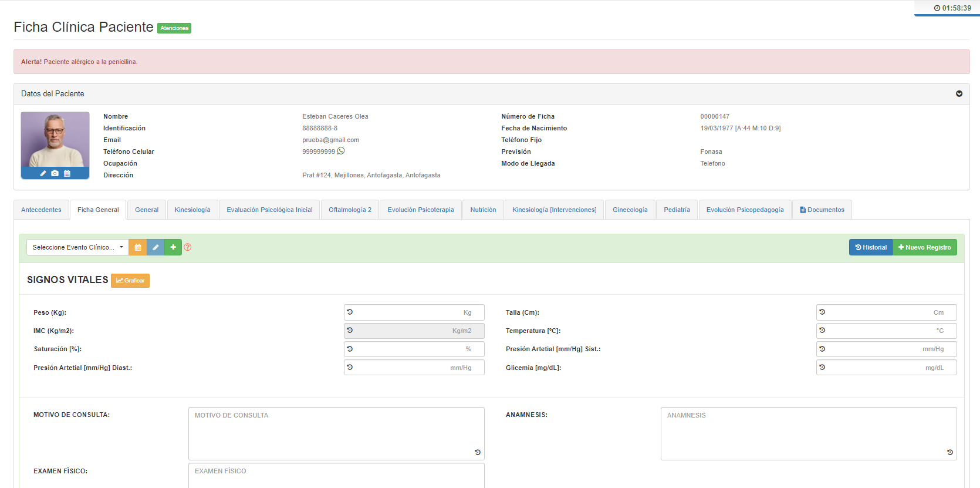Viewport: 980px width, 488px height.
Task: Click the WhatsApp icon beside phone number
Action: coord(341,151)
